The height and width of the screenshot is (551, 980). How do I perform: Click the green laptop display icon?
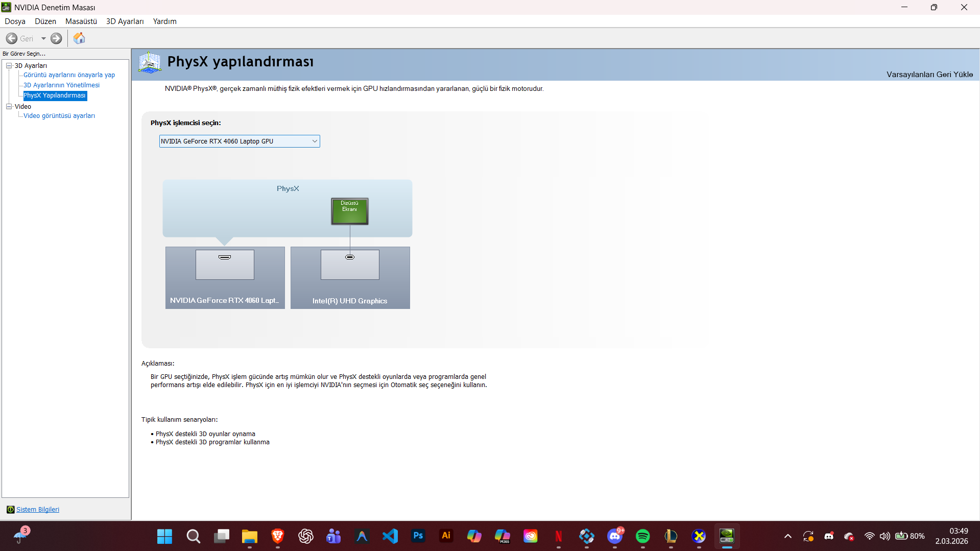click(x=349, y=211)
